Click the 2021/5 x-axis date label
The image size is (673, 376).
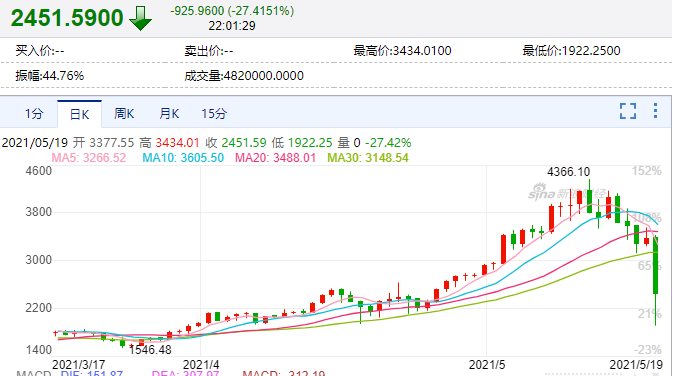(487, 365)
